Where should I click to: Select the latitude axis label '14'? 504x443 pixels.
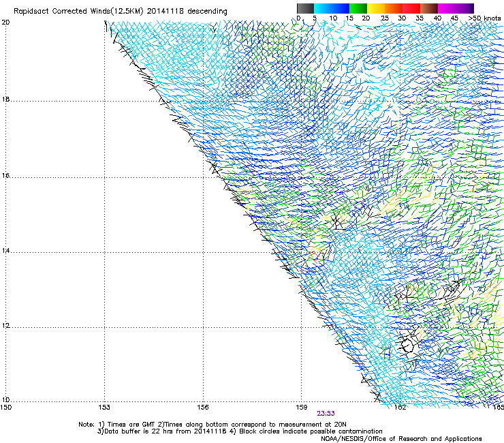[5, 251]
